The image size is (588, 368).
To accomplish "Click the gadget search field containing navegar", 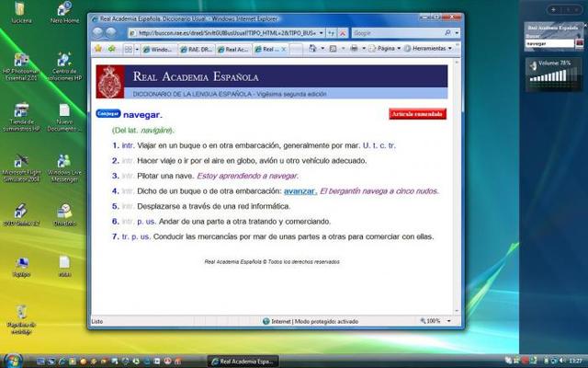I will [x=549, y=44].
